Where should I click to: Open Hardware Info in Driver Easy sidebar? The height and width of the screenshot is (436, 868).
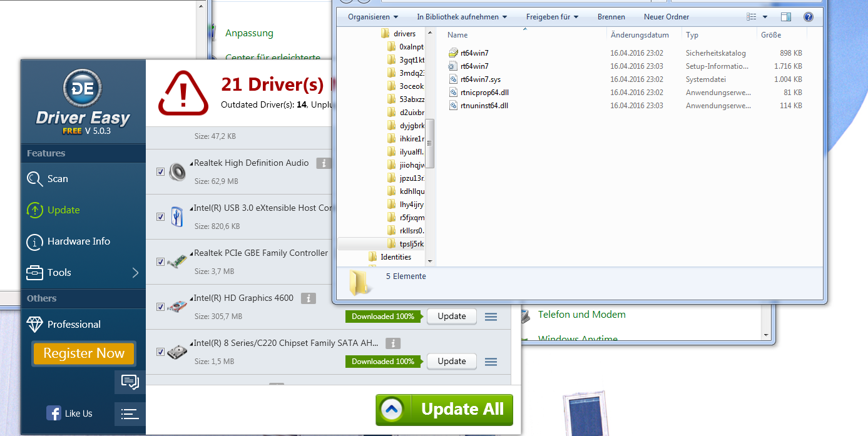point(68,241)
